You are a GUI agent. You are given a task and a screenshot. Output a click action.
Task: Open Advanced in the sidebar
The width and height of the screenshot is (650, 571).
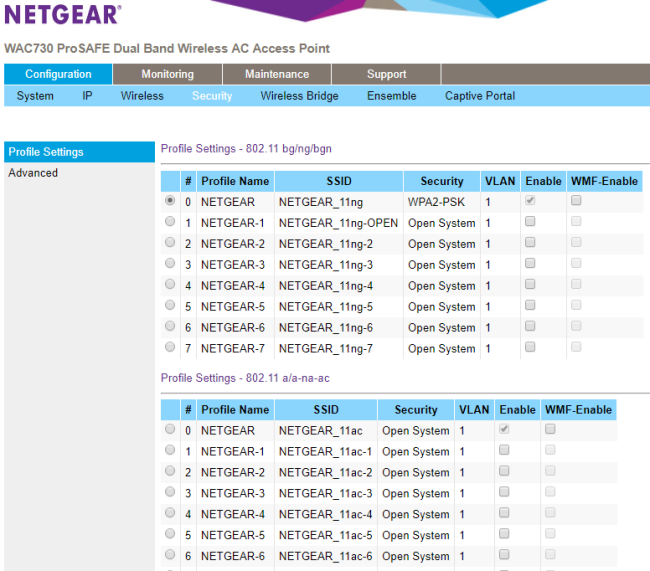(x=33, y=173)
